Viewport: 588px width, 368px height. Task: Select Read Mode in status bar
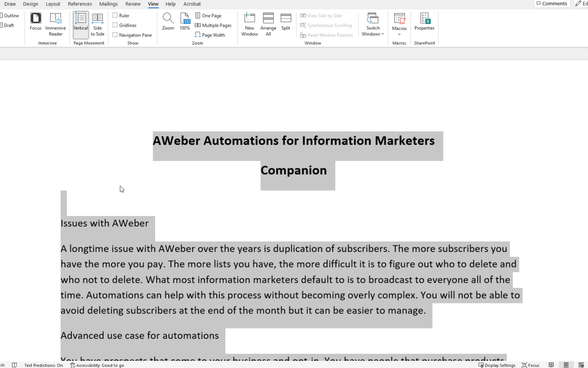coord(551,365)
